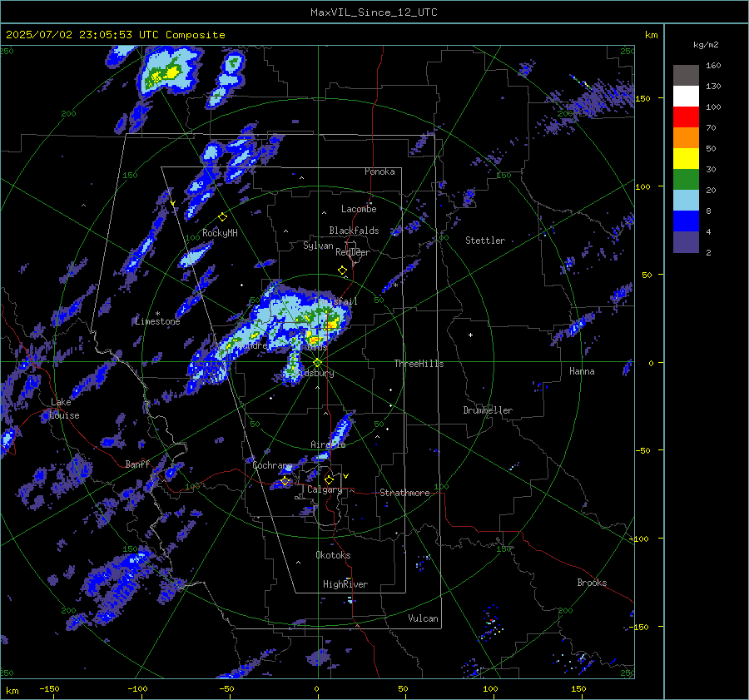This screenshot has width=749, height=700.
Task: Click the red 100 legend color swatch
Action: (686, 117)
